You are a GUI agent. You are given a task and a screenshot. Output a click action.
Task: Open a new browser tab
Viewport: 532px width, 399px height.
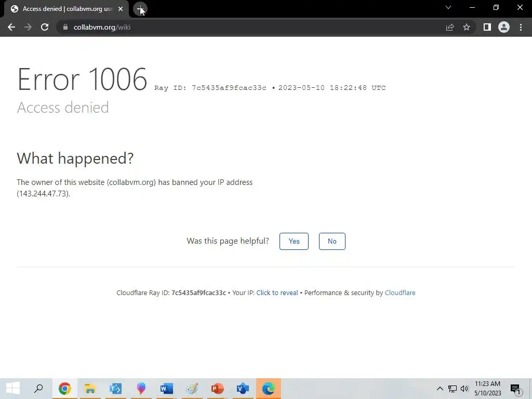coord(140,9)
